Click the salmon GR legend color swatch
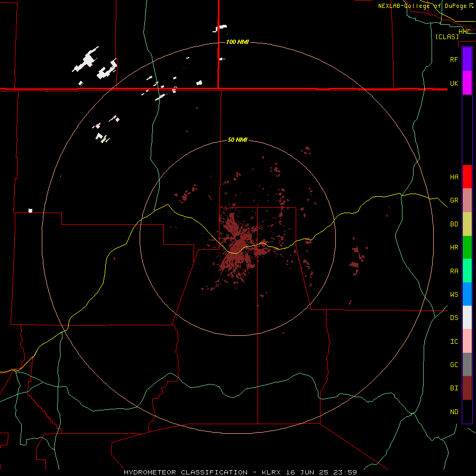Image resolution: width=476 pixels, height=476 pixels. 467,200
